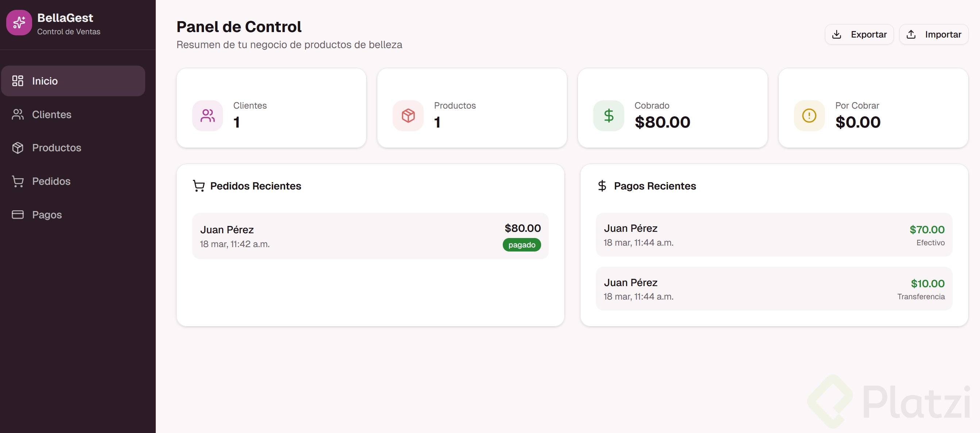Image resolution: width=980 pixels, height=433 pixels.
Task: Select the $10.00 Transferencia payment row
Action: pyautogui.click(x=774, y=289)
